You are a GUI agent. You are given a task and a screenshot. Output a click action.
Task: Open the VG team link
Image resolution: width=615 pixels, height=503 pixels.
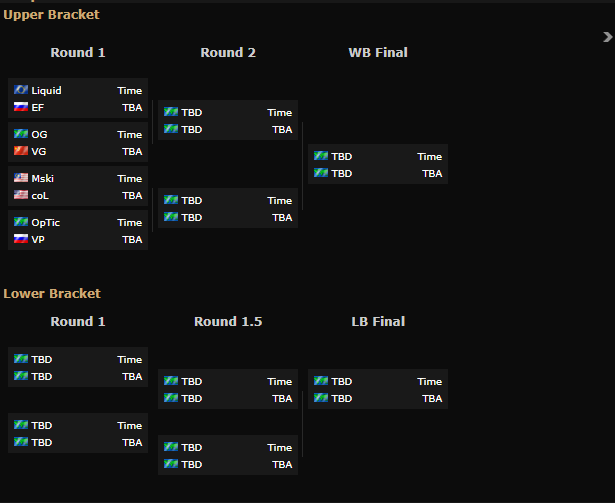[39, 151]
